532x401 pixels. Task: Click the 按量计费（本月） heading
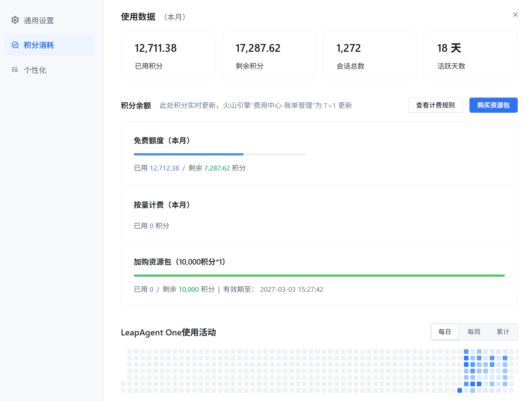pos(163,205)
